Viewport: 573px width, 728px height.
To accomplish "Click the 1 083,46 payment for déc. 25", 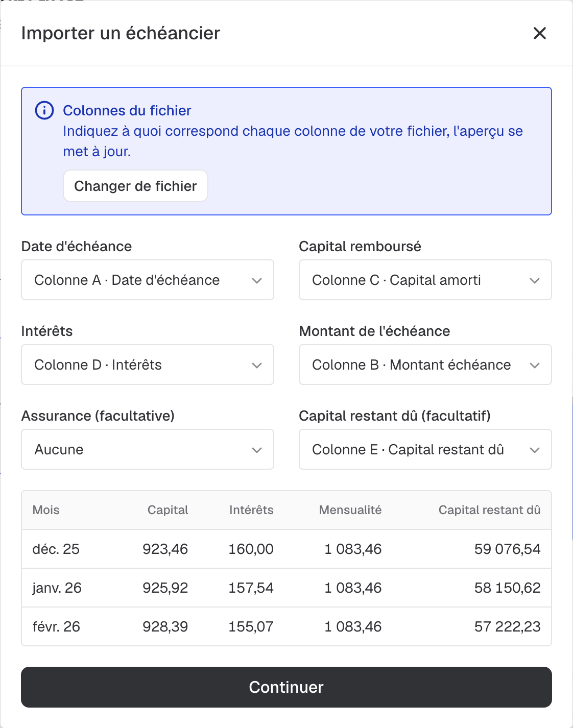I will tap(353, 549).
